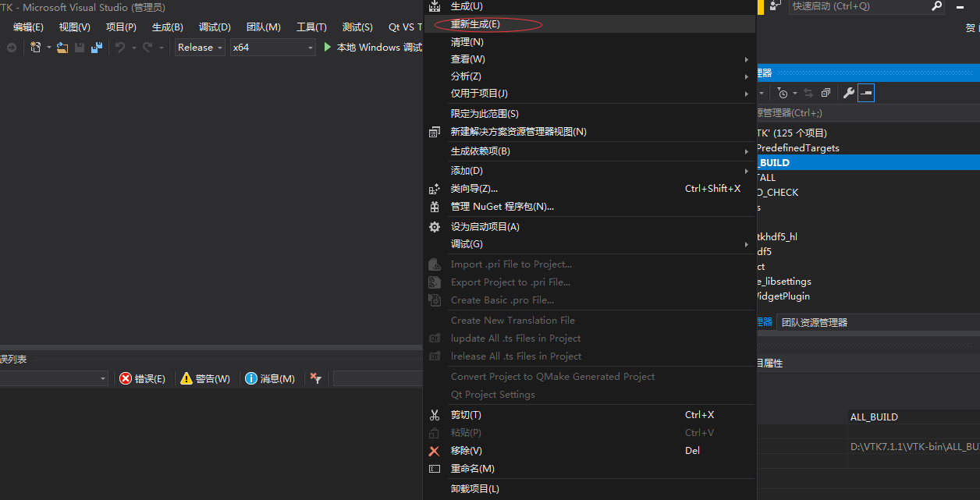Viewport: 980px width, 500px height.
Task: Click the sync with active document icon
Action: click(x=808, y=92)
